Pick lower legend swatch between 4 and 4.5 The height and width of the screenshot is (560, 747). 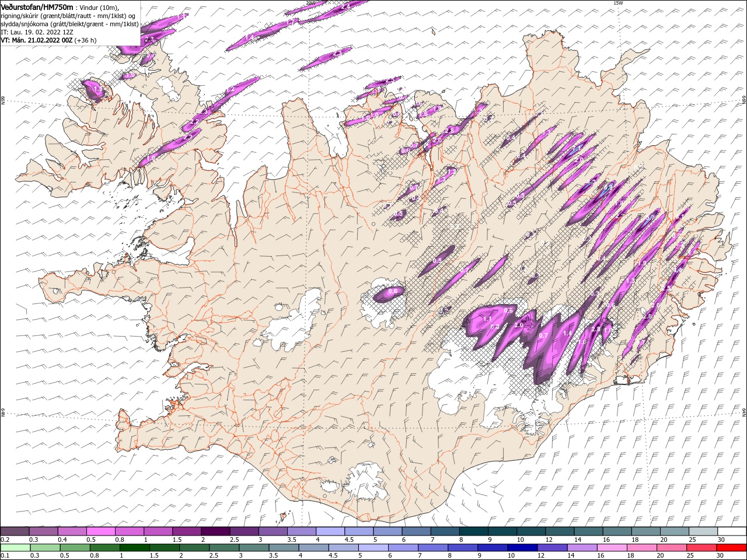[314, 547]
